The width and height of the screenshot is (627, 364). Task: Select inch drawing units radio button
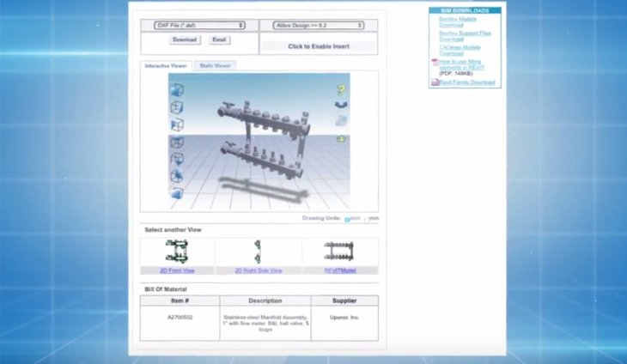point(347,220)
